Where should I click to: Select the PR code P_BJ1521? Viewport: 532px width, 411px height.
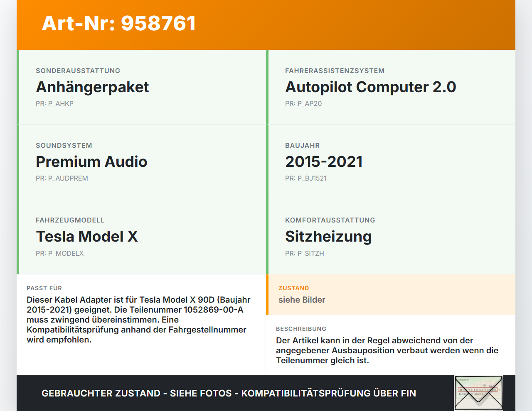[x=305, y=178]
